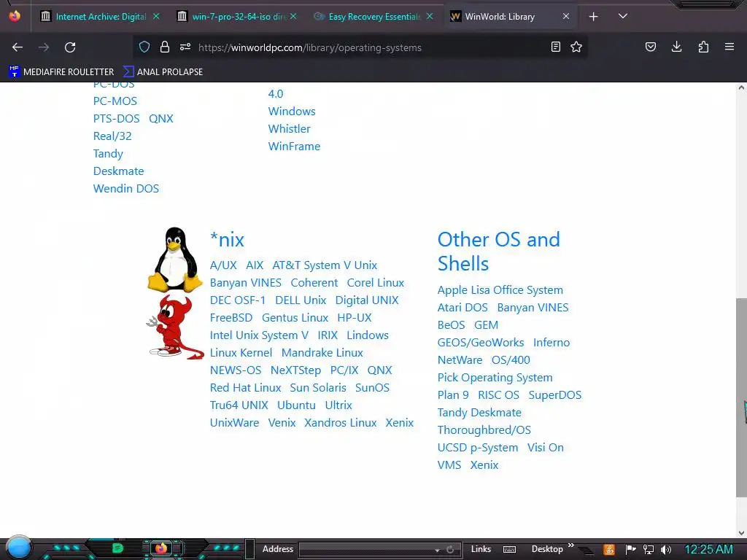This screenshot has width=747, height=560.
Task: Open MEDIAFIRE ROULETTER bookmark
Action: tap(61, 72)
